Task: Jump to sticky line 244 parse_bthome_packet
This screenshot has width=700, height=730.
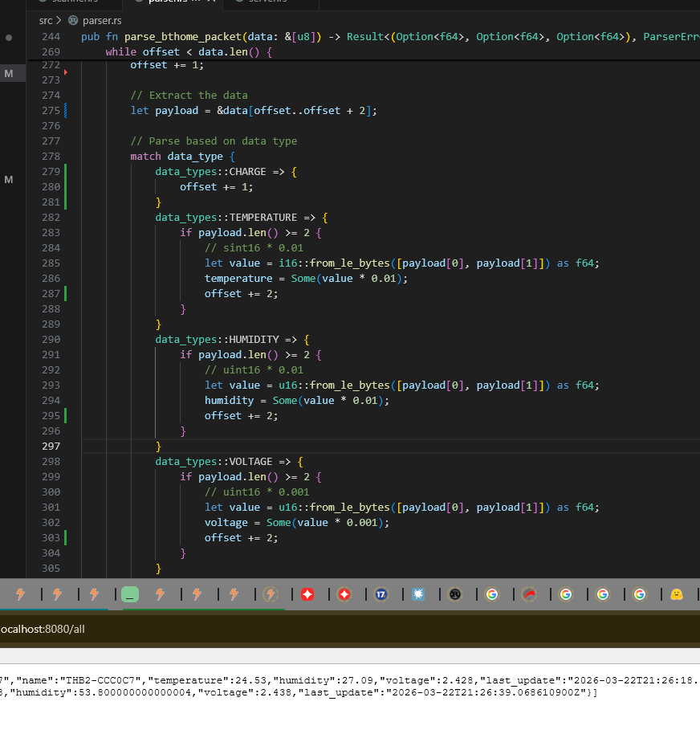Action: (x=363, y=36)
